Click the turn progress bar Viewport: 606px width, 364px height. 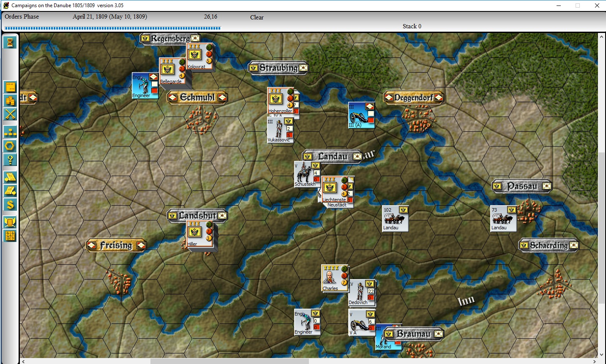click(113, 28)
